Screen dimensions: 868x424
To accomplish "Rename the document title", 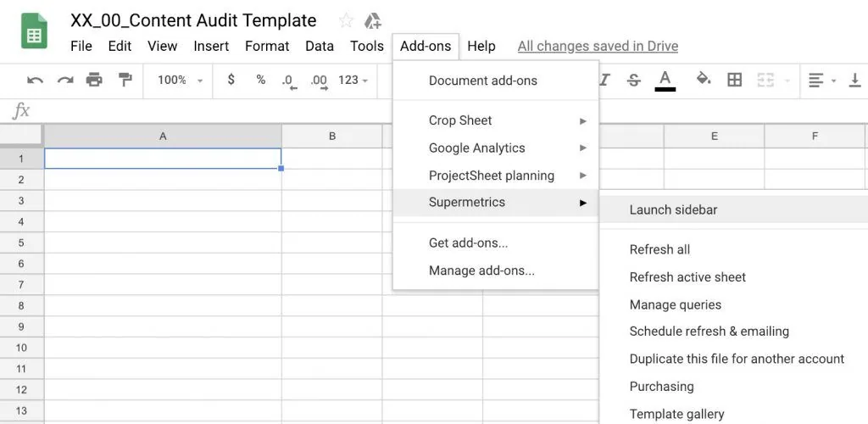I will coord(193,21).
